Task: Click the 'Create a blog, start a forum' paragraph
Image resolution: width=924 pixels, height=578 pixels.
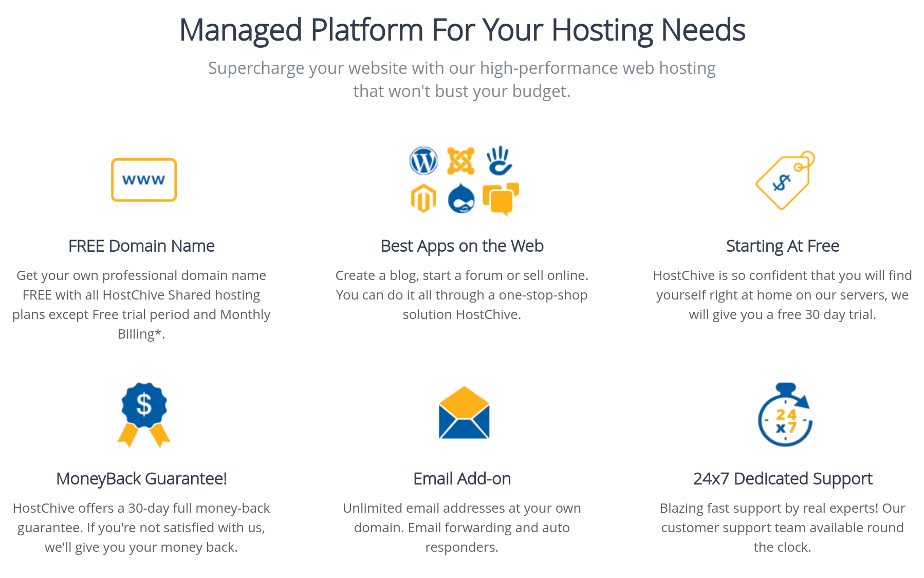Action: (x=462, y=295)
